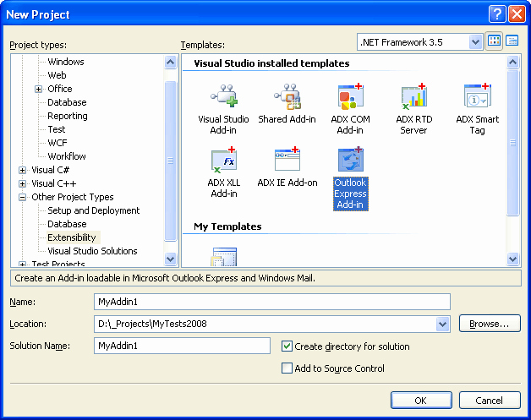Enable Add to Source Control checkbox
The width and height of the screenshot is (531, 420).
[x=287, y=368]
